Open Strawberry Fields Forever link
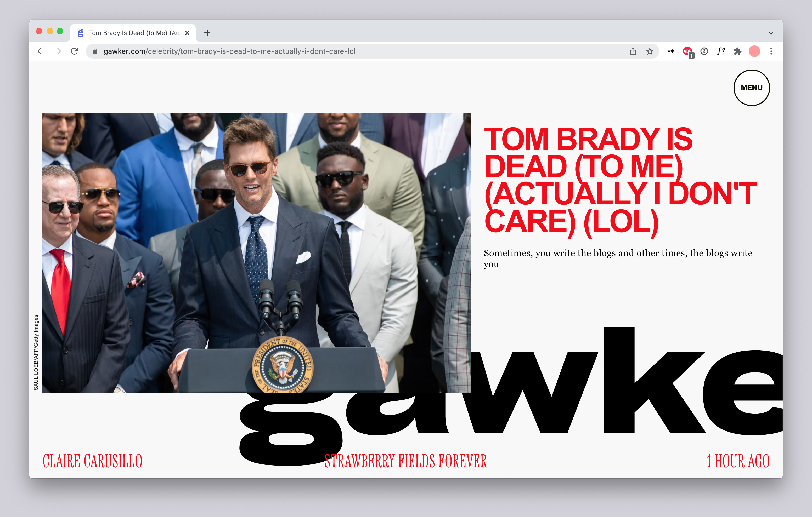The width and height of the screenshot is (812, 517). (406, 461)
